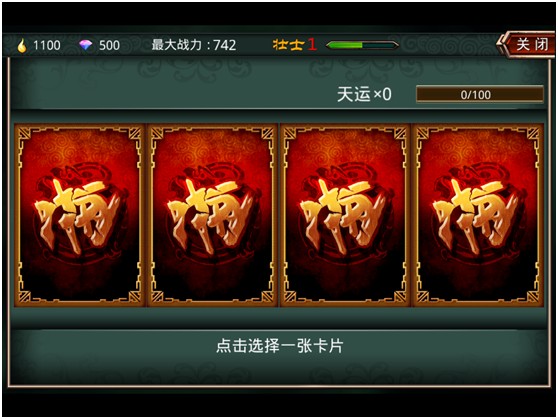Viewport: 558px width, 419px height.
Task: Click the green experience progress bar
Action: click(362, 45)
